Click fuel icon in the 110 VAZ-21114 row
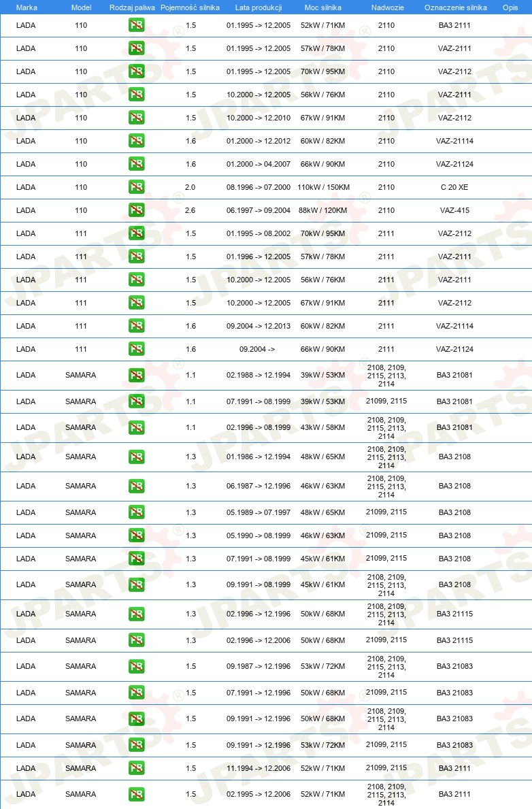Viewport: 532px width, 809px height. [136, 141]
